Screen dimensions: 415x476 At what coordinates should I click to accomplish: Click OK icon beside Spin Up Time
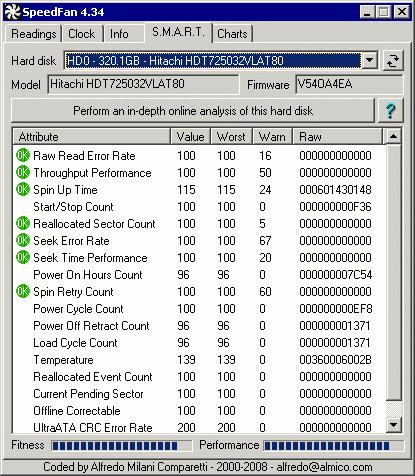[x=23, y=189]
